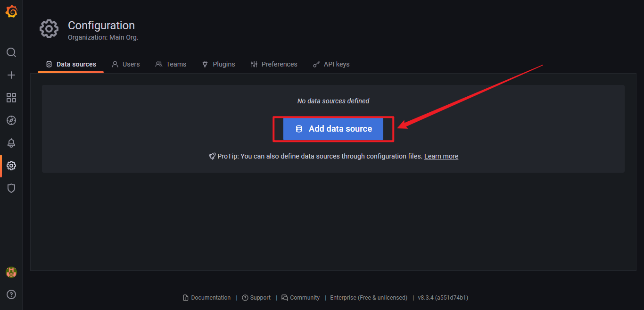Click the Add data source button
644x310 pixels.
(x=333, y=129)
